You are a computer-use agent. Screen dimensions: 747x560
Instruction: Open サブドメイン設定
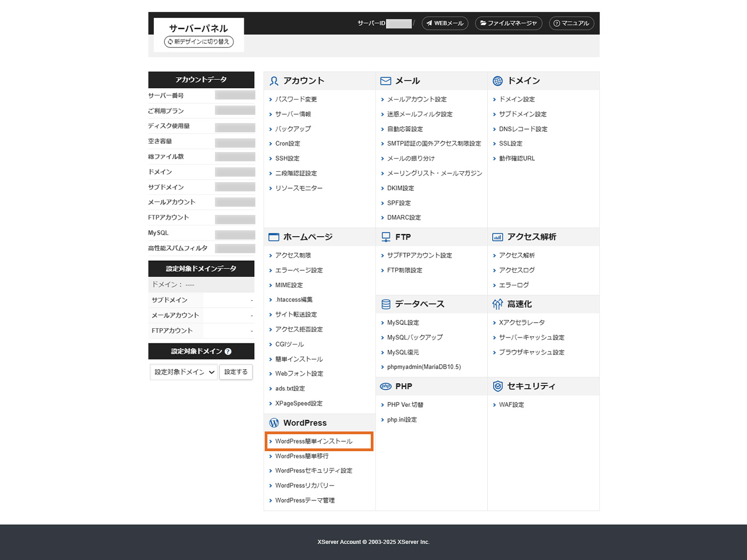coord(523,114)
